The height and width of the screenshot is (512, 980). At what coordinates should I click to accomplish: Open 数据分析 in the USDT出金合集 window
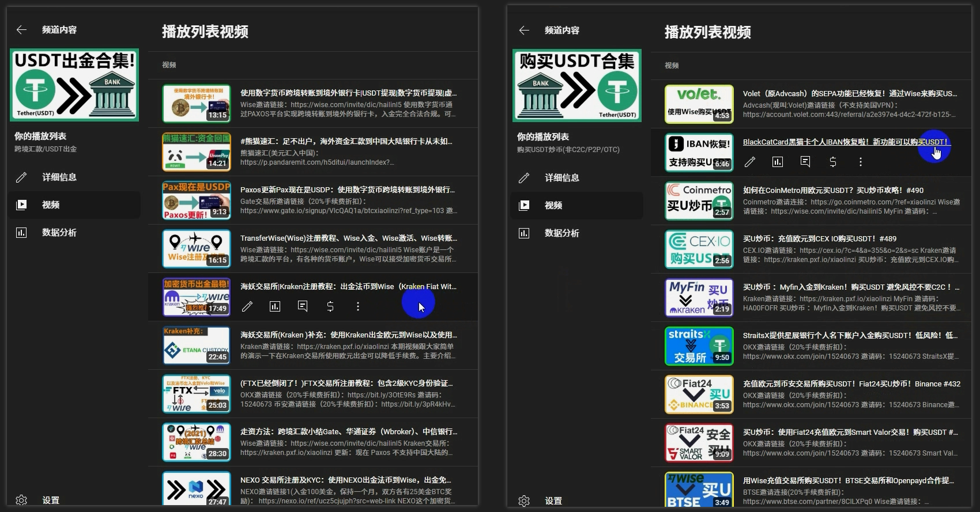[x=75, y=233]
